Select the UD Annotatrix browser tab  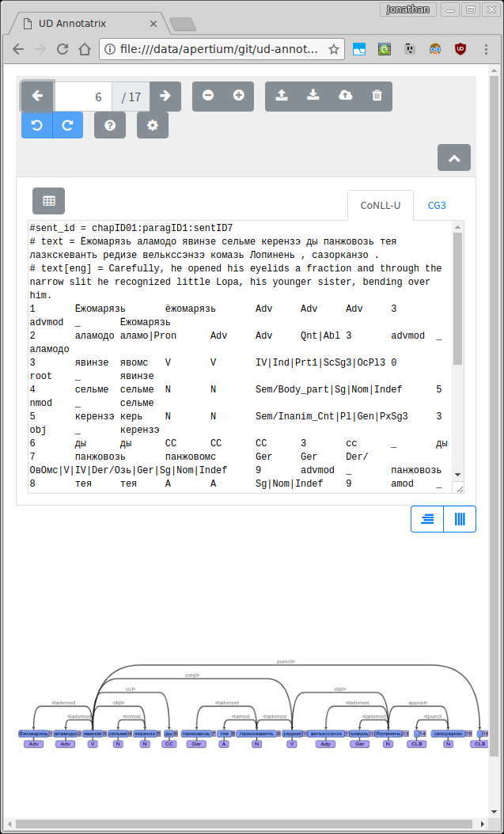click(x=88, y=24)
